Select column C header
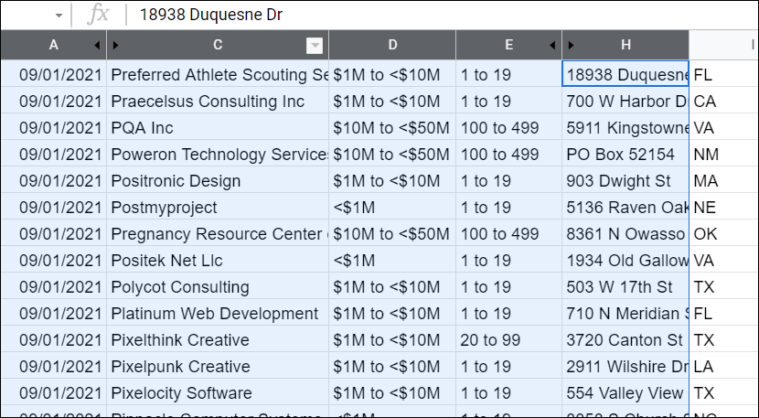759x418 pixels. click(217, 45)
